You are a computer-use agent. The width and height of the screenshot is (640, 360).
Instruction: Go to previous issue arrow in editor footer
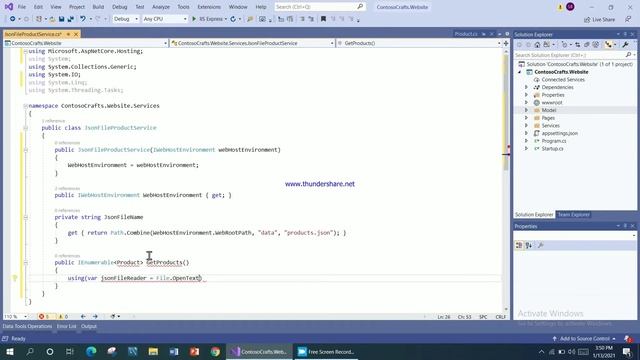(83, 316)
